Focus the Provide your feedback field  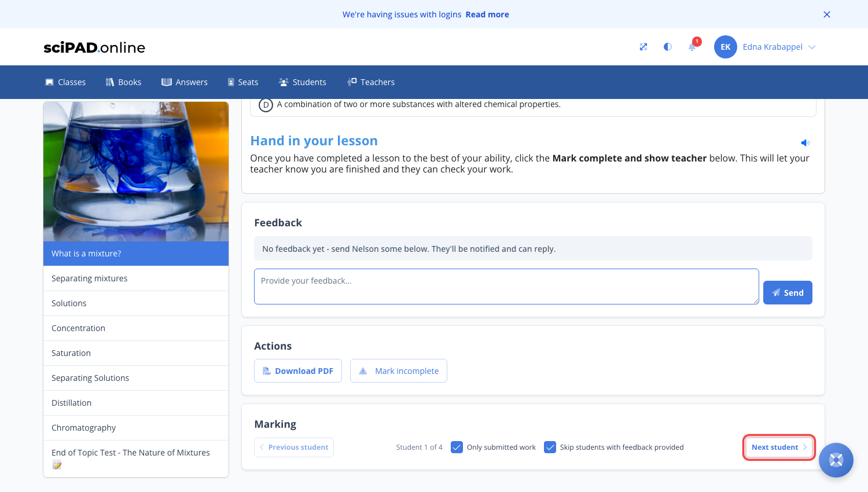click(506, 287)
